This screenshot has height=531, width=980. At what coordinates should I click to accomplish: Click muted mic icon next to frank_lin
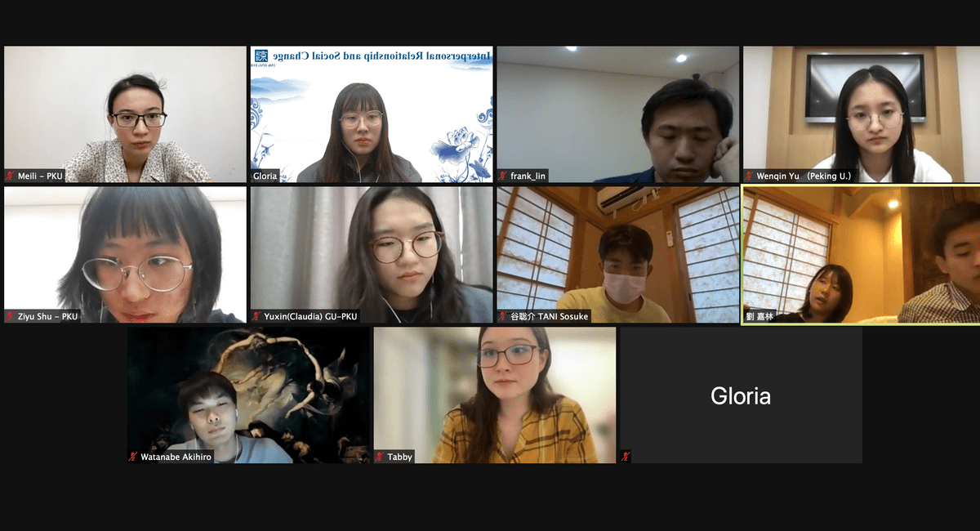pos(504,176)
